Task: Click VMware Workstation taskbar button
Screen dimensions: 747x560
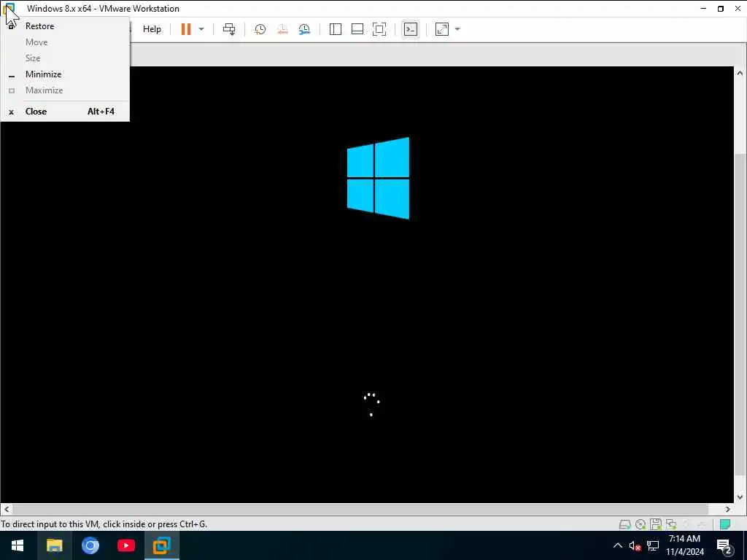Action: (162, 545)
